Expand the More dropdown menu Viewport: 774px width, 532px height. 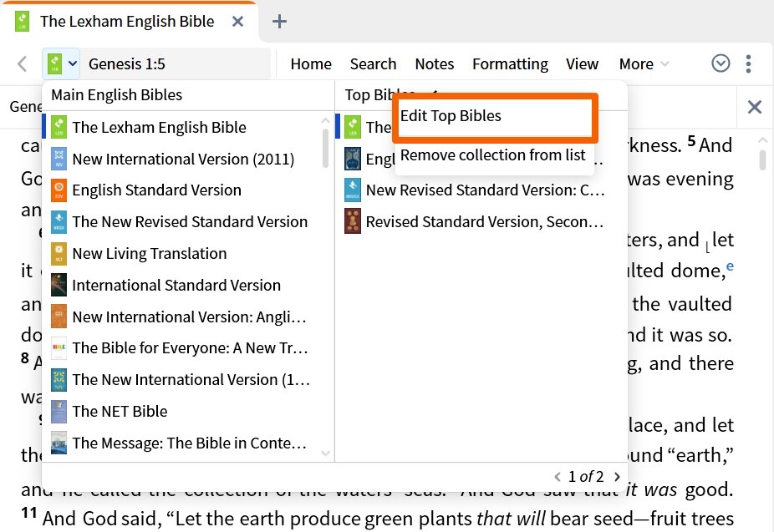pos(644,64)
